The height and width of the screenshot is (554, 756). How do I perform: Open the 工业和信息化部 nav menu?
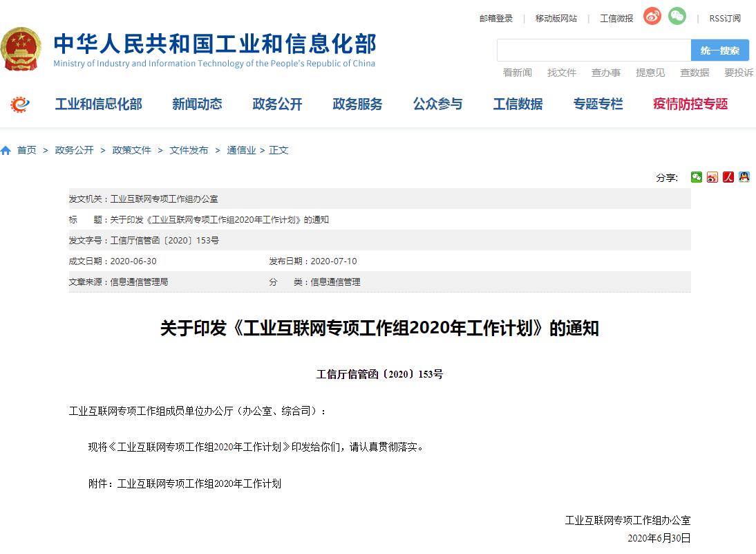pos(99,104)
